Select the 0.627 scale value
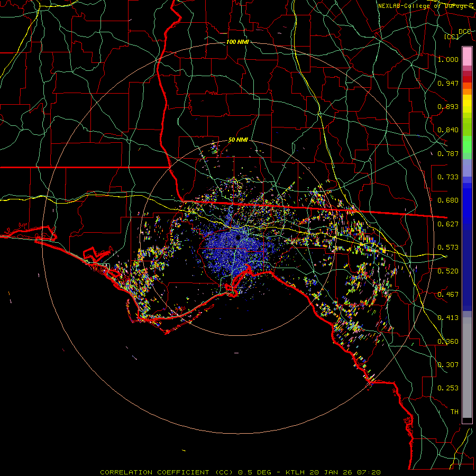476x476 pixels. pyautogui.click(x=448, y=224)
